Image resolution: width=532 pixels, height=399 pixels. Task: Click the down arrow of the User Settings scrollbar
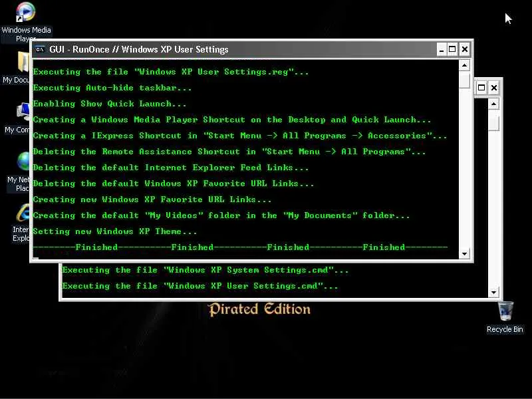point(464,253)
